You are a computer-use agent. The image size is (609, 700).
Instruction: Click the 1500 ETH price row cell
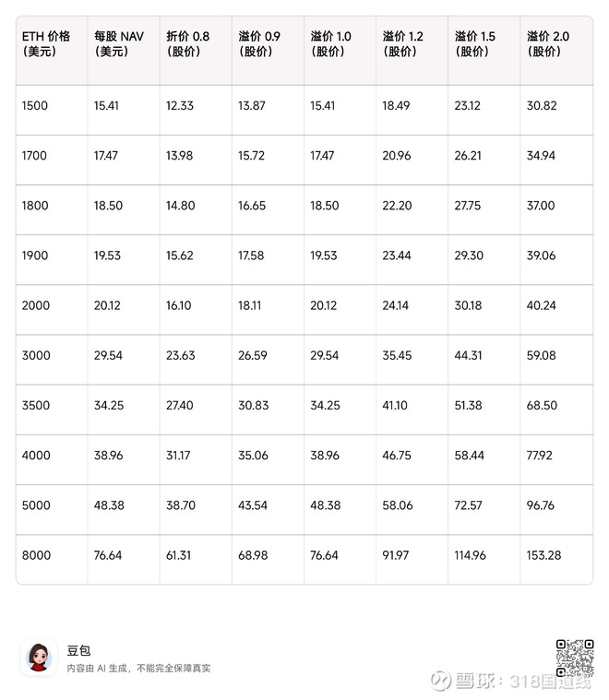(x=34, y=106)
